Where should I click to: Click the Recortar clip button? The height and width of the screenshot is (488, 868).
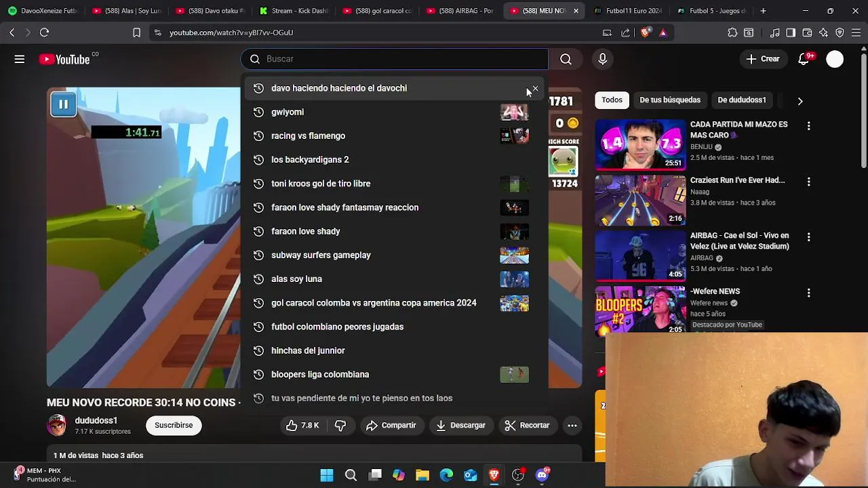pyautogui.click(x=528, y=425)
